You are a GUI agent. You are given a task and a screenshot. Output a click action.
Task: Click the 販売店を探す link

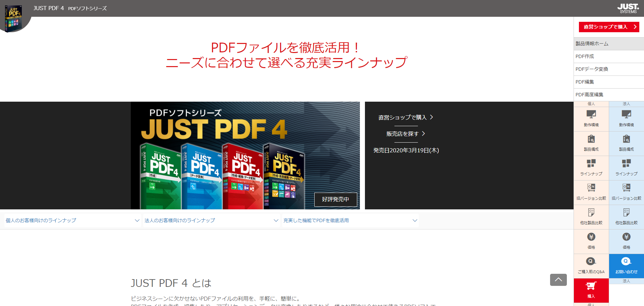point(405,134)
